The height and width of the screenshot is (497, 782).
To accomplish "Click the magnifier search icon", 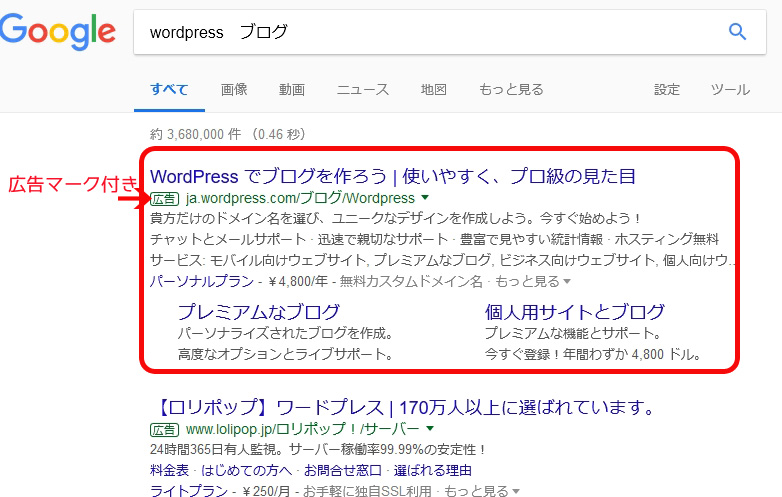I will (737, 31).
